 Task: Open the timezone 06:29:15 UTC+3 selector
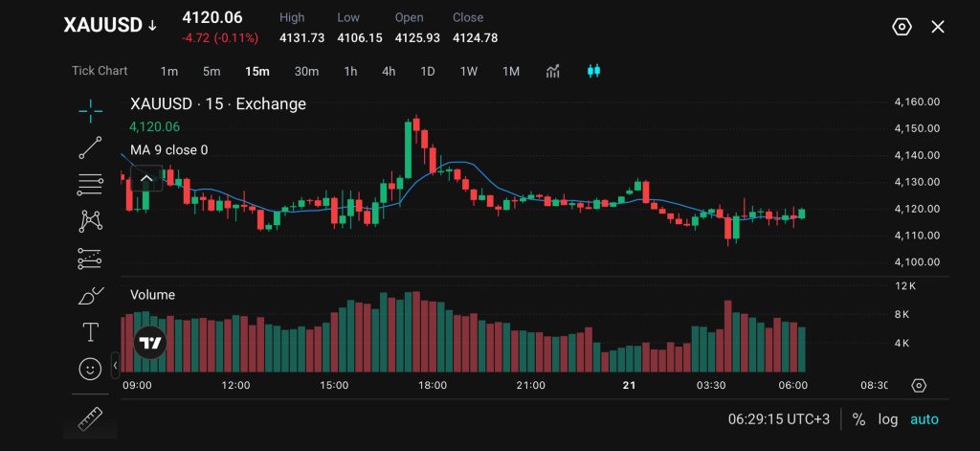click(x=779, y=419)
